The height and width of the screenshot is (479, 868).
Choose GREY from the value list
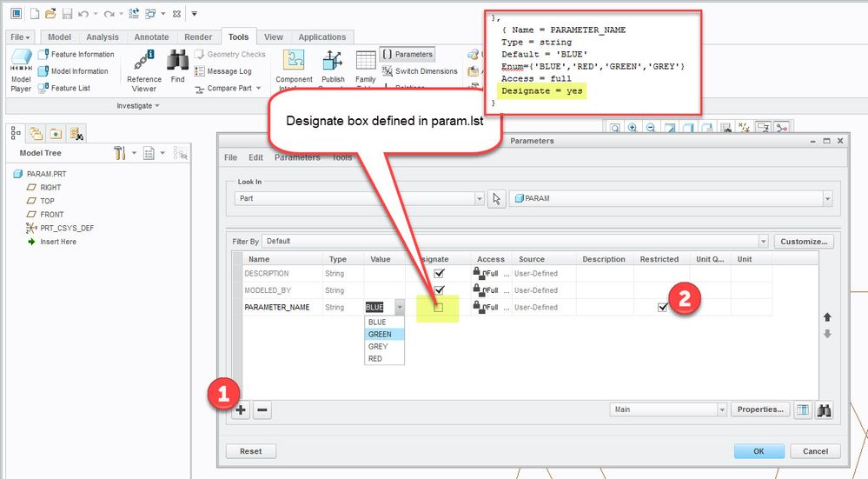(x=384, y=346)
